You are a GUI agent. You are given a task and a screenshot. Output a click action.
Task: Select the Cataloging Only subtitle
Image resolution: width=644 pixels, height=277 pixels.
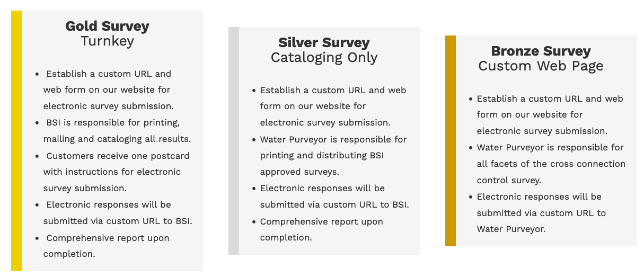tap(324, 57)
